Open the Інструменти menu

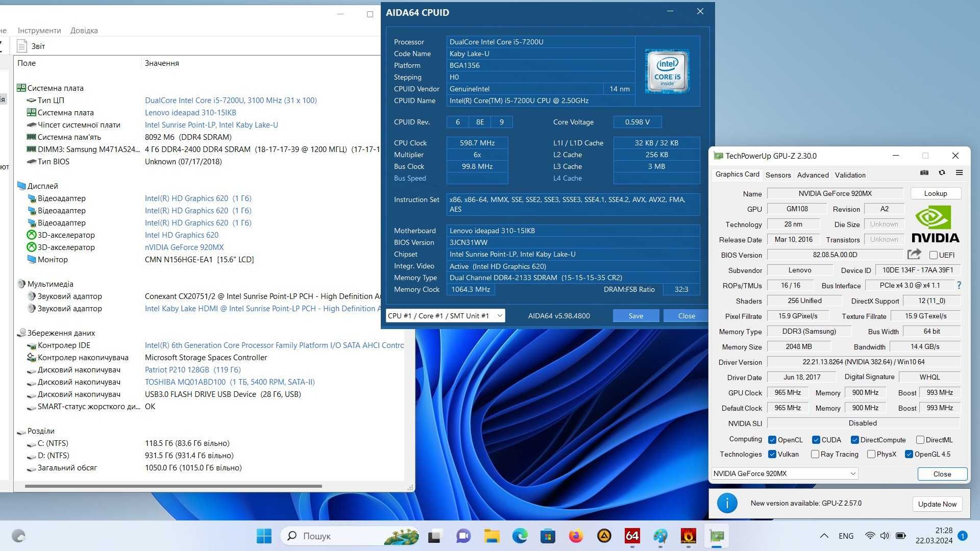click(39, 31)
